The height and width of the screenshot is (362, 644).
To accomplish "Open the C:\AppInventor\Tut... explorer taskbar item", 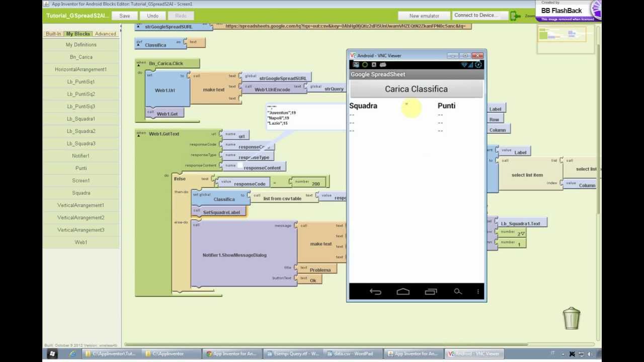I will [111, 354].
